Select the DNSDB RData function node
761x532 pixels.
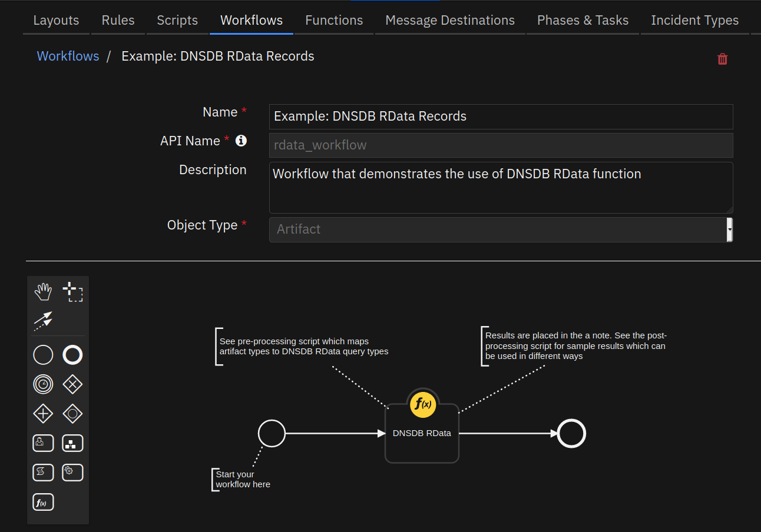[422, 434]
